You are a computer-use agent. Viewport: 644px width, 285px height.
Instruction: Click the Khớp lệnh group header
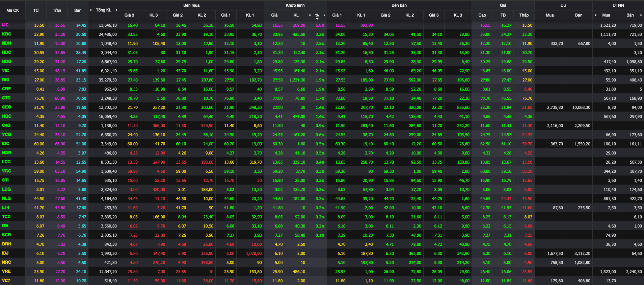coord(295,5)
